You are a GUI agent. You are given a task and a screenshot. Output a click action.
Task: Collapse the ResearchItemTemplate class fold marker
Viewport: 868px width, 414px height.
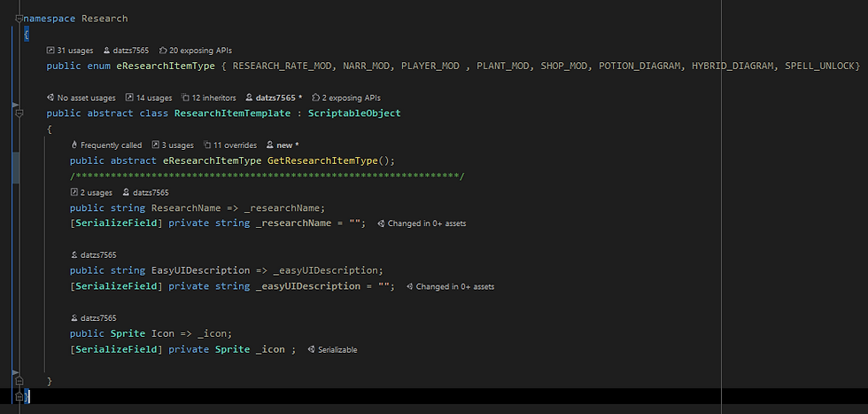click(19, 113)
